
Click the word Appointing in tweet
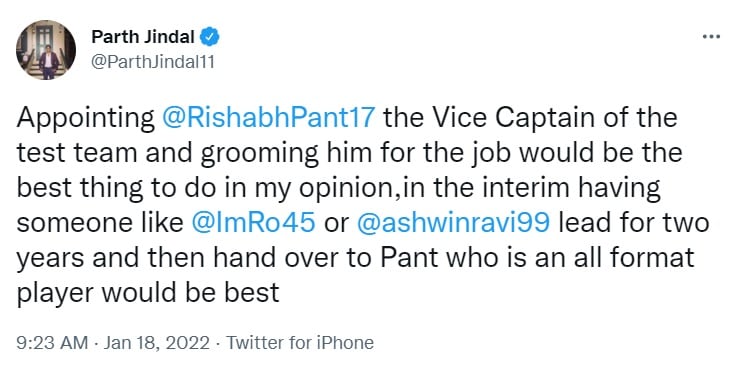[x=86, y=119]
